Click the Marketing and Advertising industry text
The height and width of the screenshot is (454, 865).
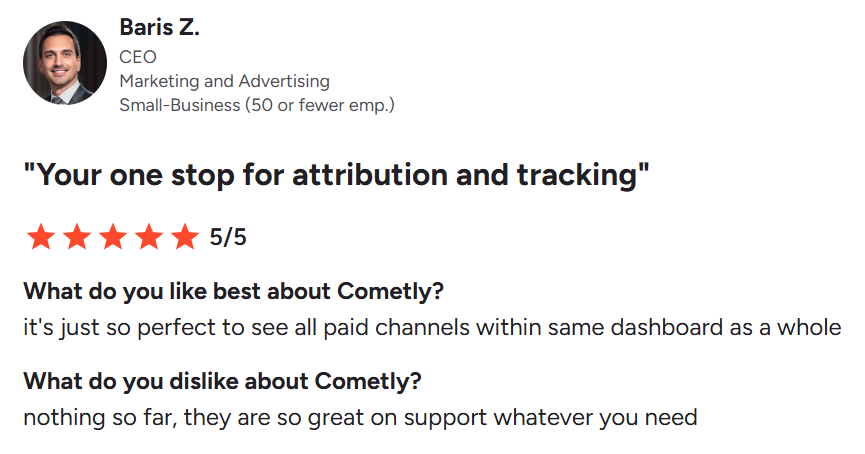point(225,81)
